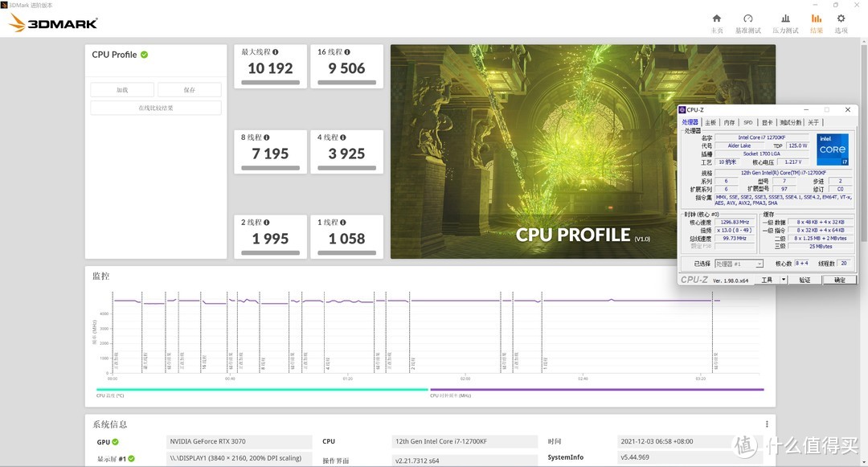Show info for 8 线程 score

pyautogui.click(x=266, y=137)
